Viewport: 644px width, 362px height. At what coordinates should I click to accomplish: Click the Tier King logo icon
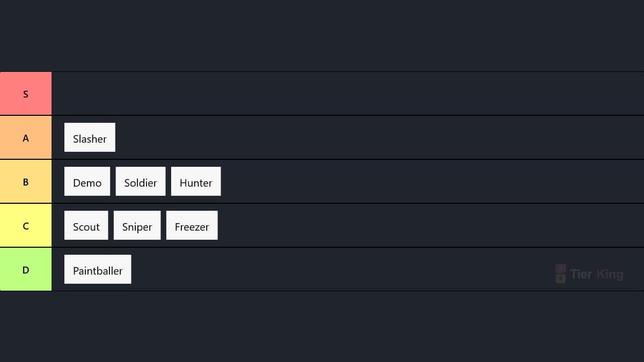(560, 274)
